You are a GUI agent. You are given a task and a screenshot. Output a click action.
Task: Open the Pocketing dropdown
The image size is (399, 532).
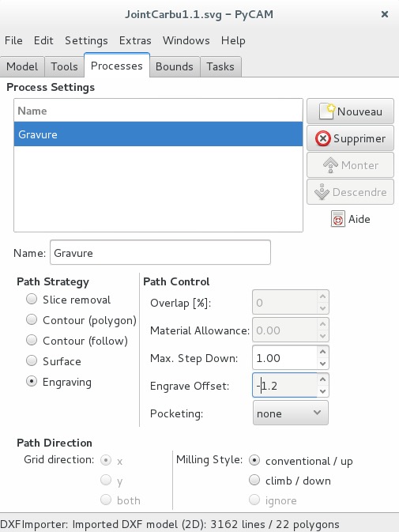[291, 413]
